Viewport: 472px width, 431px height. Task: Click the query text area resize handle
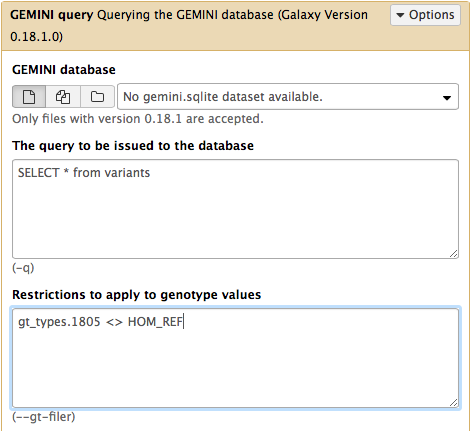click(453, 253)
